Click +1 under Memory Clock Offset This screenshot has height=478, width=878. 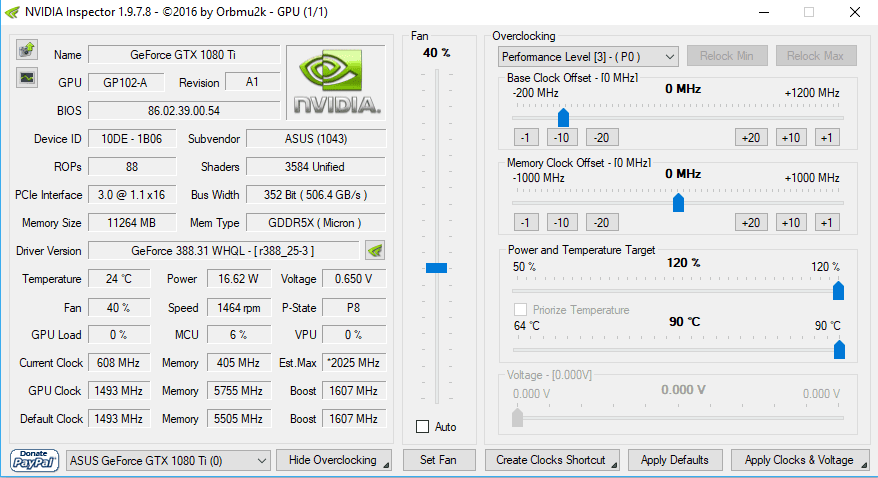point(827,222)
